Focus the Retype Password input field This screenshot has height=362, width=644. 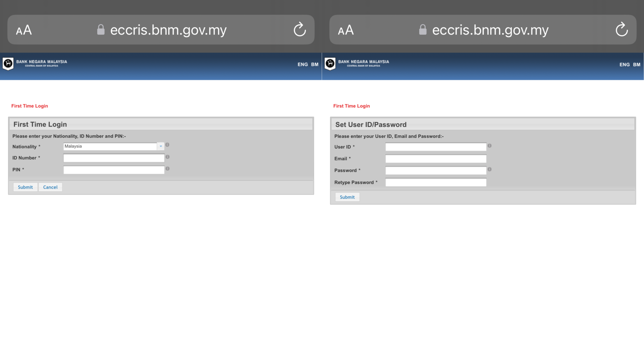click(436, 182)
